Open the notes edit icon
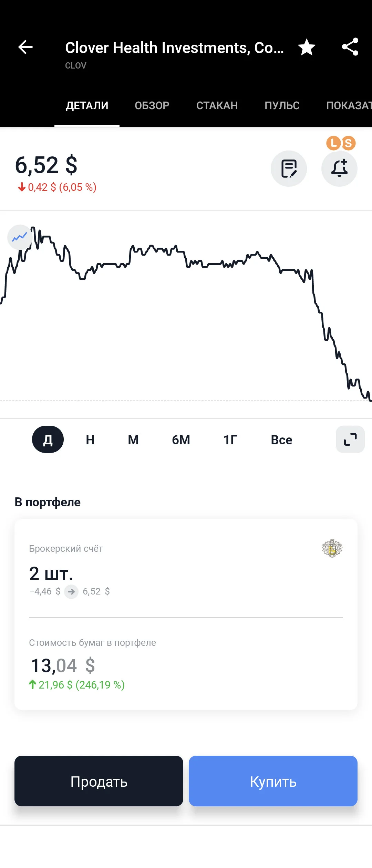The image size is (372, 868). (289, 168)
